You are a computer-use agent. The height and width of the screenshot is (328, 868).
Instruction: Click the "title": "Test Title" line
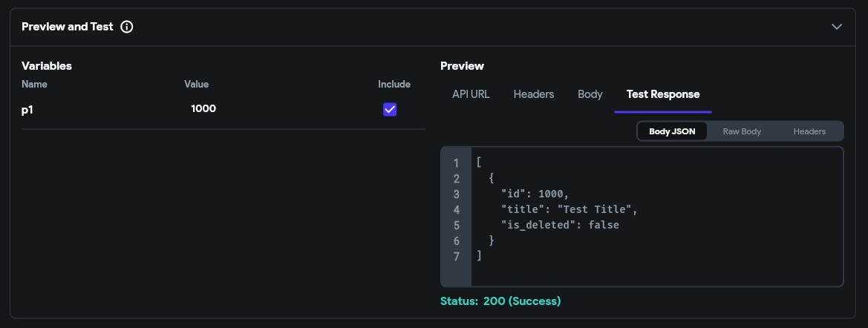[570, 209]
